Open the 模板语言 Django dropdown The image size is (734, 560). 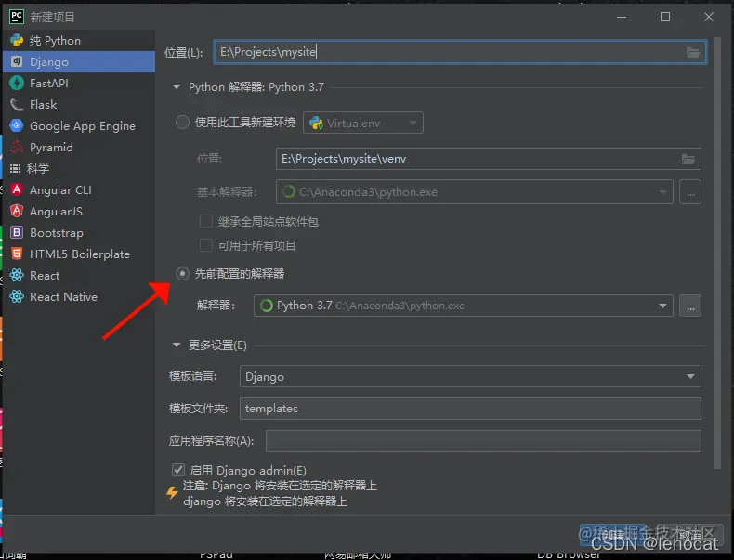(470, 377)
